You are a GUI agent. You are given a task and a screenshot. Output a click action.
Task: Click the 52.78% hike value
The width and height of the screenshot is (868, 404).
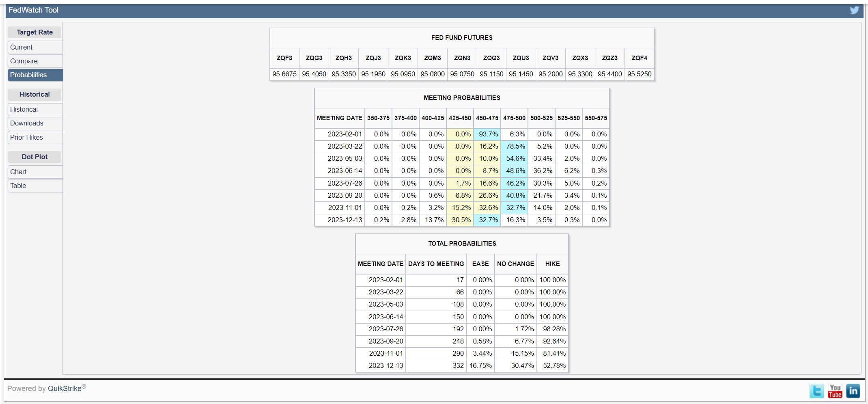(x=552, y=365)
